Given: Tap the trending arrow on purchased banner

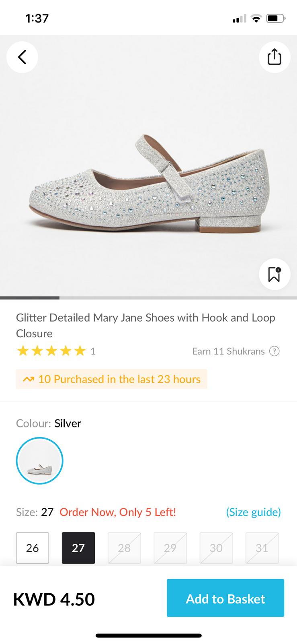Looking at the screenshot, I should [x=29, y=379].
